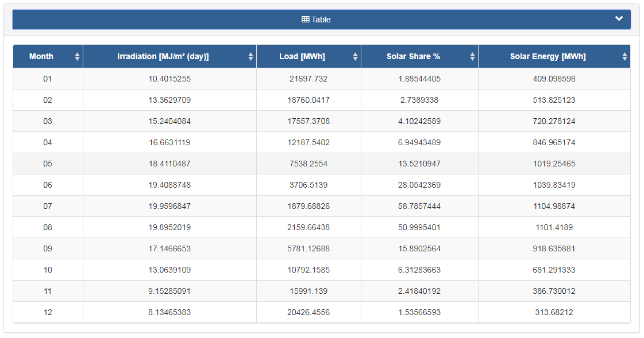Click the Load column sort arrows
Screen dimensions: 644x338
tap(355, 57)
